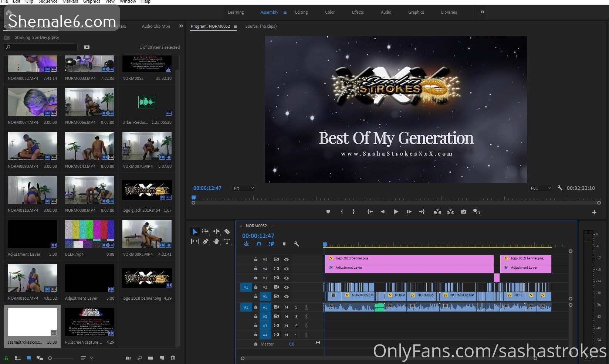Click the Lift button
The width and height of the screenshot is (609, 364).
[437, 212]
